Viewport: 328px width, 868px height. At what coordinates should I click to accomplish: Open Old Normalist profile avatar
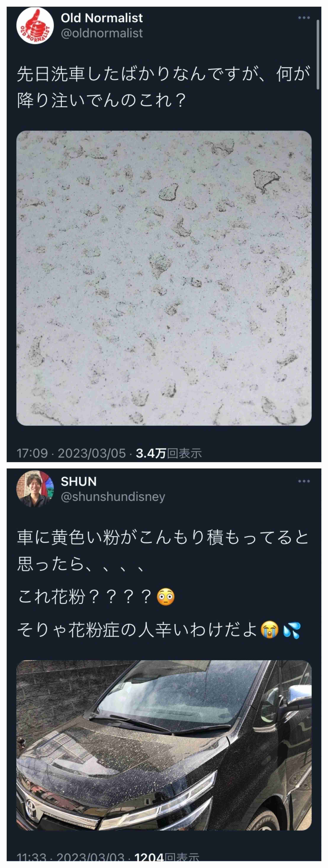[35, 26]
